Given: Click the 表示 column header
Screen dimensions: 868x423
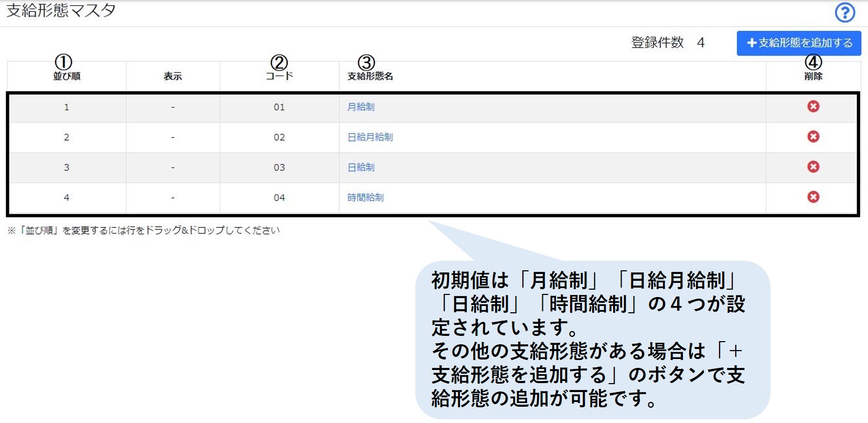Looking at the screenshot, I should [173, 76].
